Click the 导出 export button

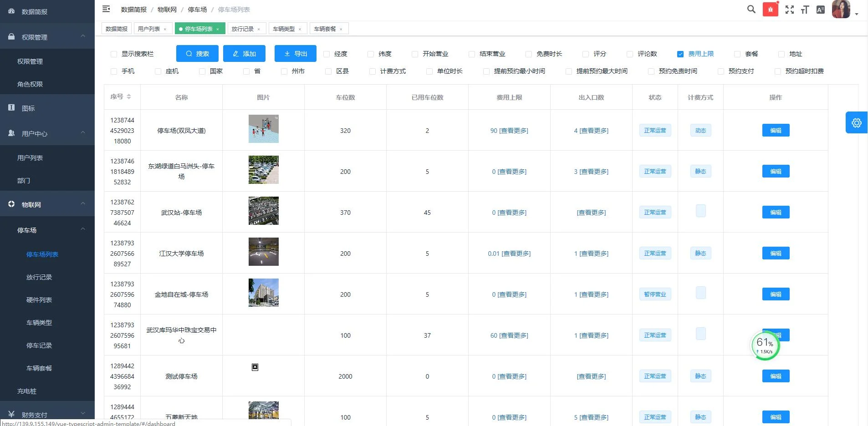click(294, 53)
